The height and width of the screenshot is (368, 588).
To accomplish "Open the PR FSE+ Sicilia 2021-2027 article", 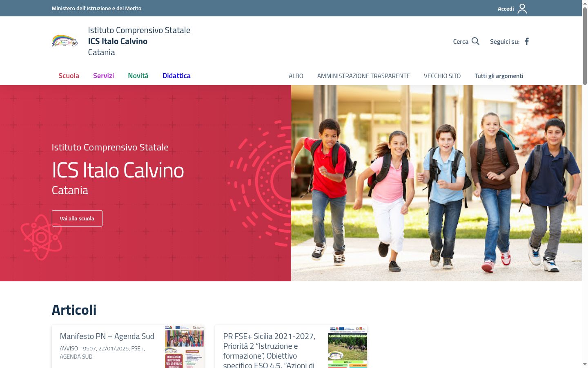I will [269, 350].
